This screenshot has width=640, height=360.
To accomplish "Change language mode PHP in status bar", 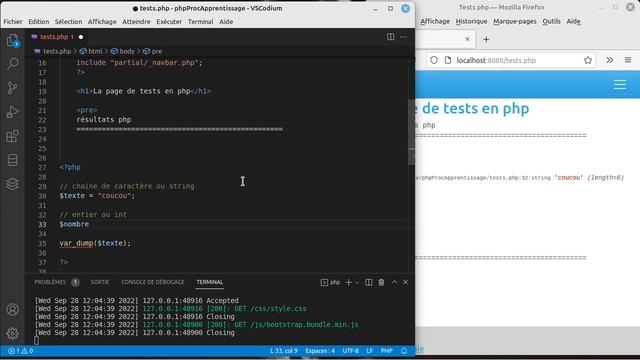I will point(387,351).
